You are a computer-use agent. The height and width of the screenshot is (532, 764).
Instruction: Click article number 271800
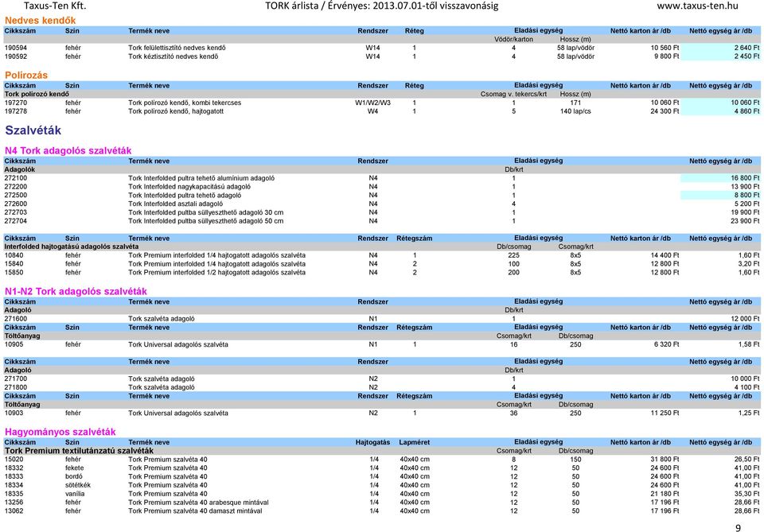coord(16,387)
